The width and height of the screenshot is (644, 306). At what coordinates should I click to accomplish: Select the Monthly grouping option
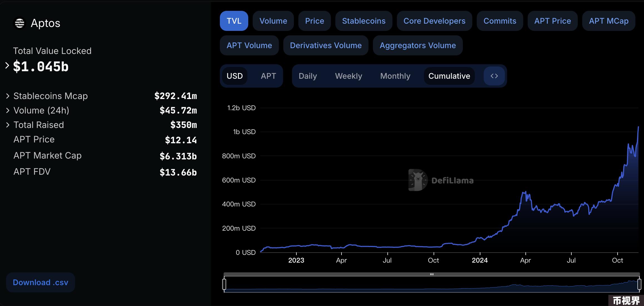(395, 76)
